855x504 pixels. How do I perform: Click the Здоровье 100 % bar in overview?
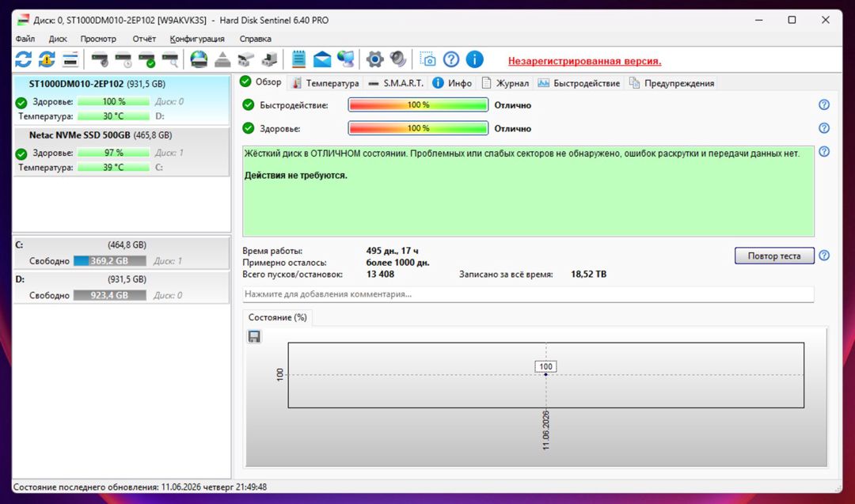(418, 128)
